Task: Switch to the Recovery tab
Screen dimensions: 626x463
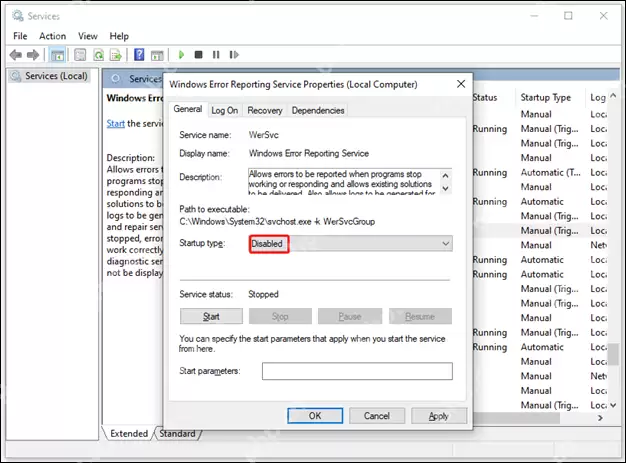Action: (x=265, y=111)
